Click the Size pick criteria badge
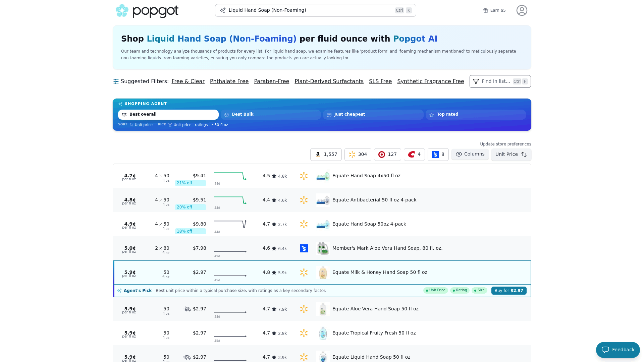The image size is (644, 362). (479, 290)
